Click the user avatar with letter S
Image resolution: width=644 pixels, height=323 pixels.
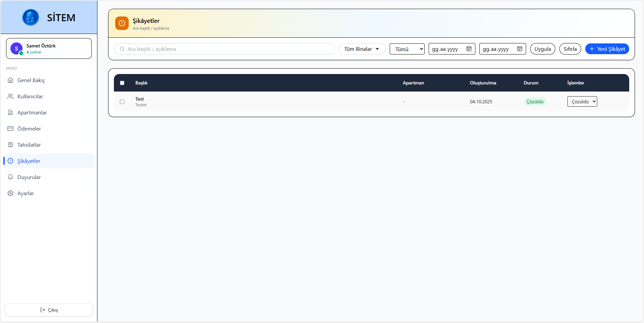coord(16,48)
